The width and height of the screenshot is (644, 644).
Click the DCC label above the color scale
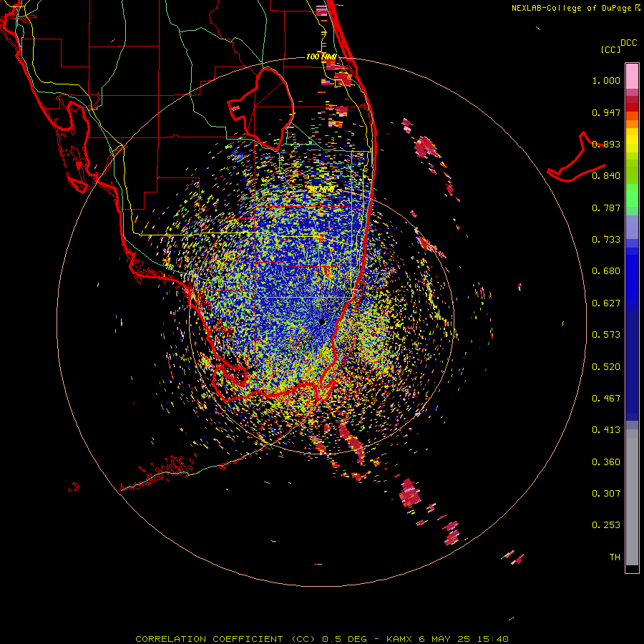[x=628, y=43]
